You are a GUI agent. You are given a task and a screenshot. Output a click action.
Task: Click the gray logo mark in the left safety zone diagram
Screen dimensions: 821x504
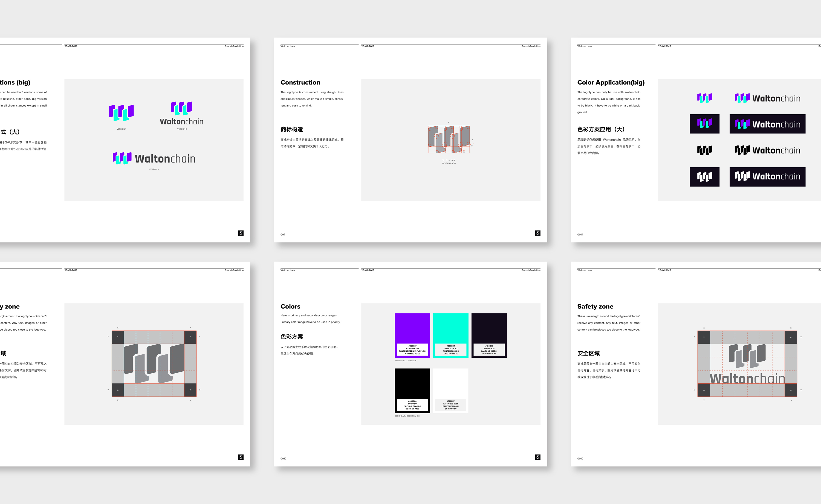154,363
